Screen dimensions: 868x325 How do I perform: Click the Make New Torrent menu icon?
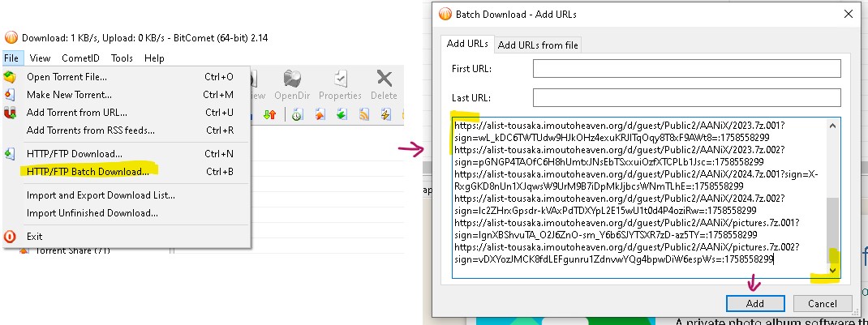pos(11,95)
